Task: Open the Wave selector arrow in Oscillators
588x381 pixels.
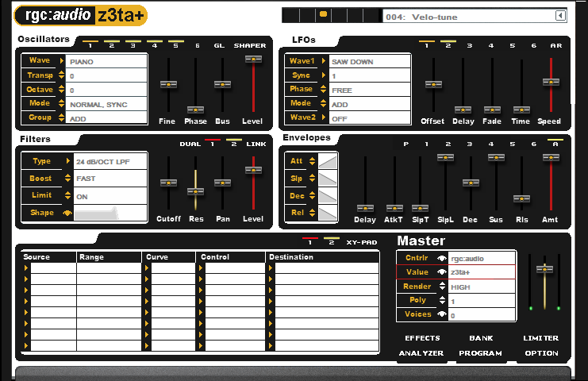Action: (62, 60)
